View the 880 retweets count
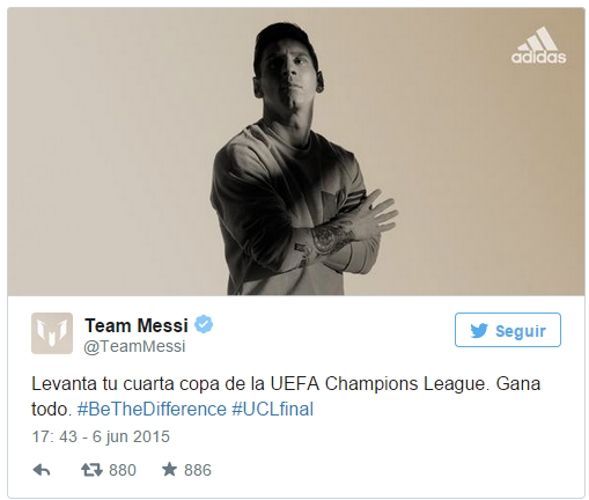 [122, 470]
